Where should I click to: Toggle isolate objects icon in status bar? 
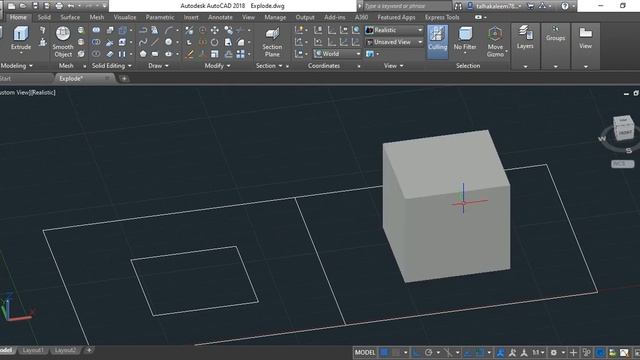(587, 352)
